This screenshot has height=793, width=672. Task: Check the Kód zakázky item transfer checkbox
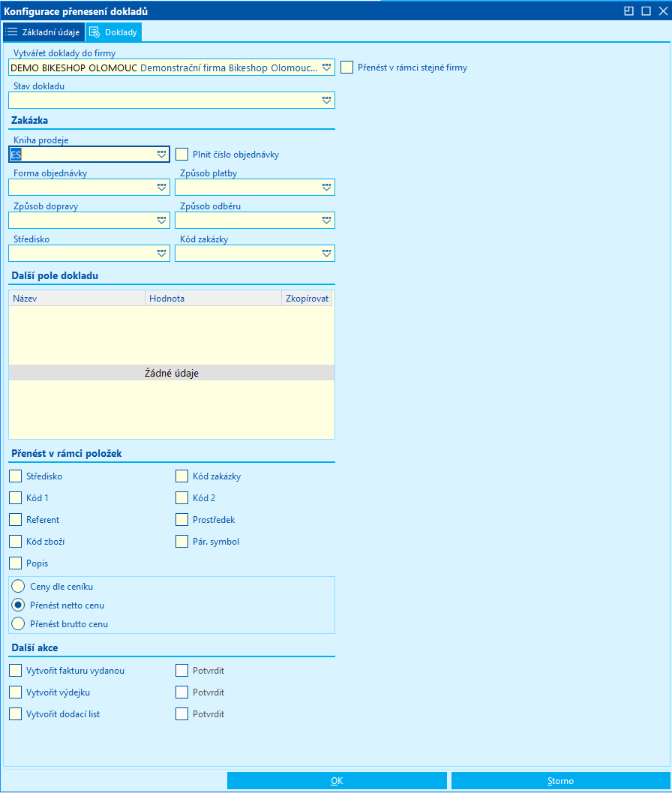(x=182, y=476)
